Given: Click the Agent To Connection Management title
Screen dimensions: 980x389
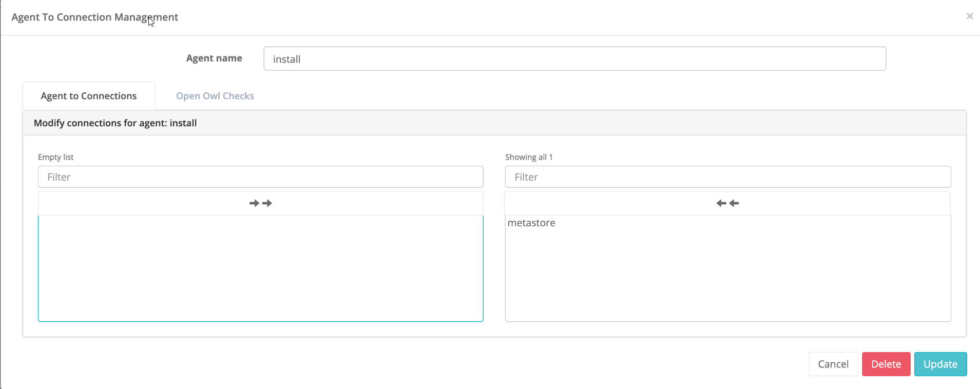Looking at the screenshot, I should 94,17.
